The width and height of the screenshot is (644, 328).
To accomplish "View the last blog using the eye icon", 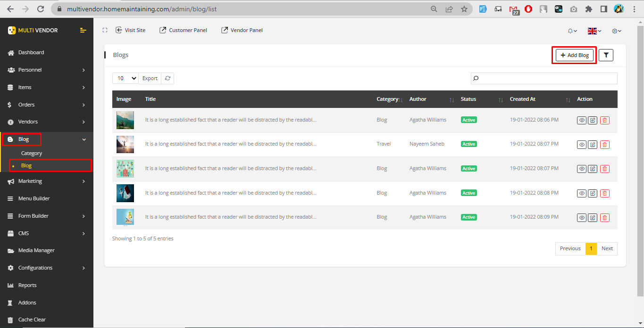I will (582, 218).
